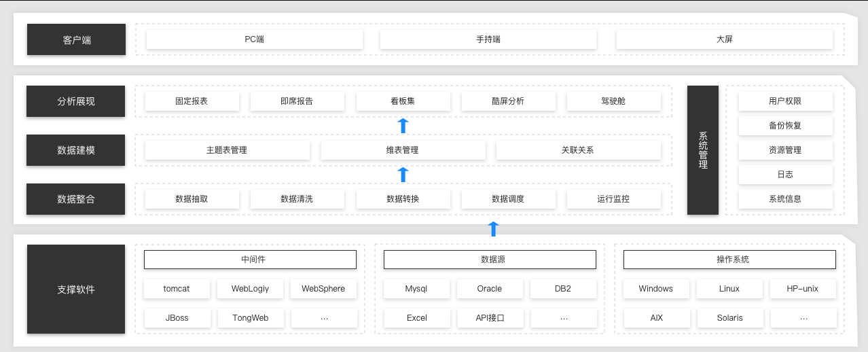This screenshot has height=352, width=868.
Task: Open the 用户权限 entry
Action: point(786,101)
